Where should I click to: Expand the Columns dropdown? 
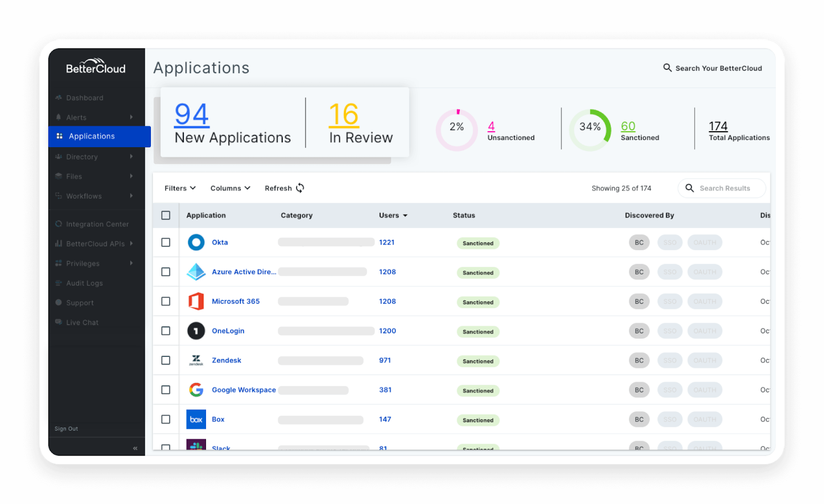pos(230,188)
